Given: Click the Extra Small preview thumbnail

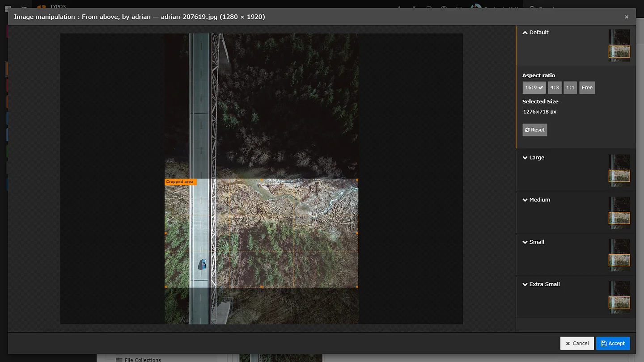Looking at the screenshot, I should [x=619, y=297].
